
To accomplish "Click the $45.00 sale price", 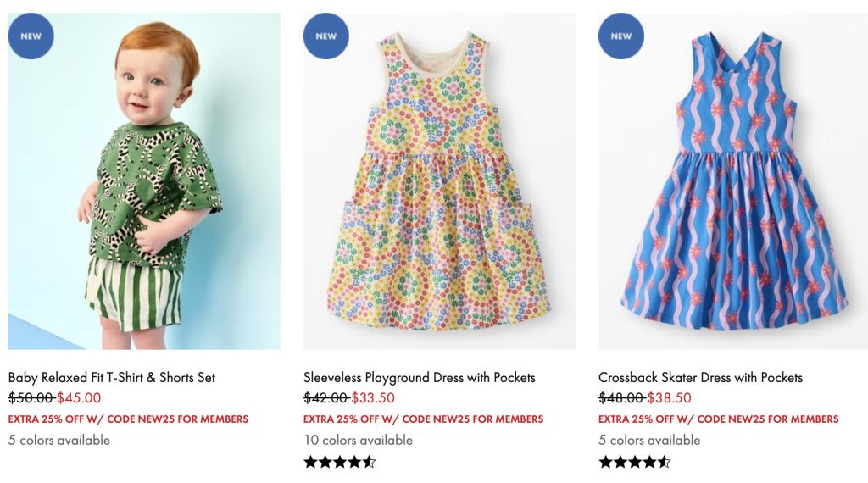I will [79, 397].
